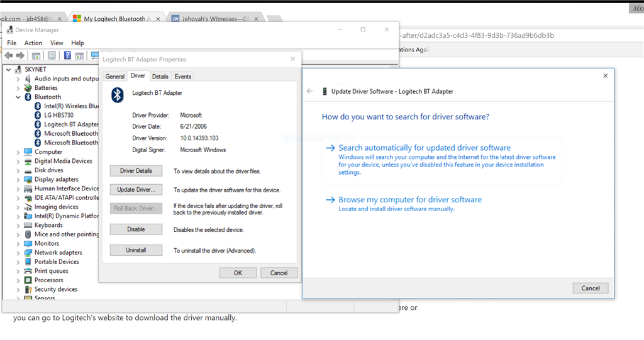Click the Print queues printer icon
This screenshot has width=644, height=340.
[x=28, y=271]
